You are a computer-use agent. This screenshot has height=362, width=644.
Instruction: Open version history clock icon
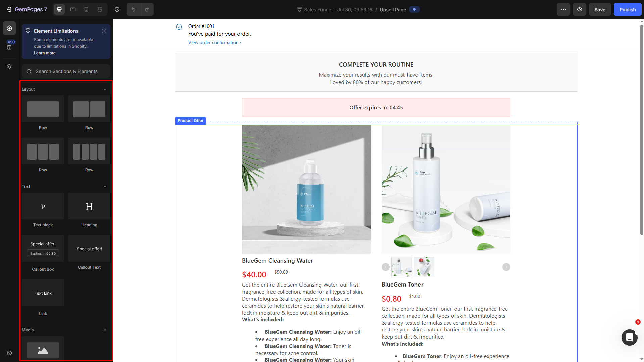coord(117,9)
